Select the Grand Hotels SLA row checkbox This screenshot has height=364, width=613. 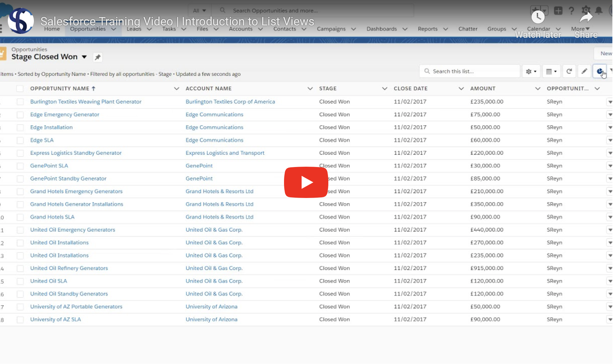20,217
